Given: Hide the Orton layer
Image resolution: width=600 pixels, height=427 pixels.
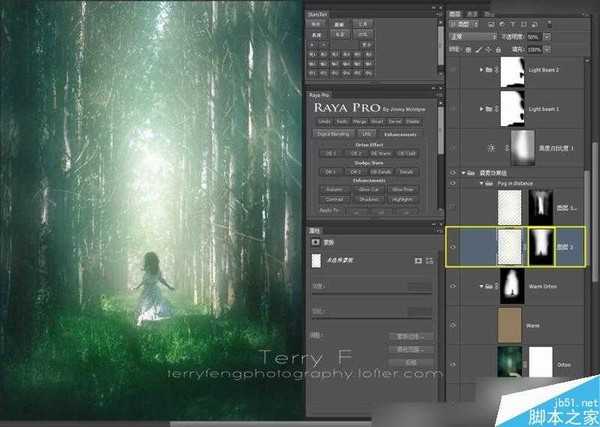Looking at the screenshot, I should click(x=453, y=364).
